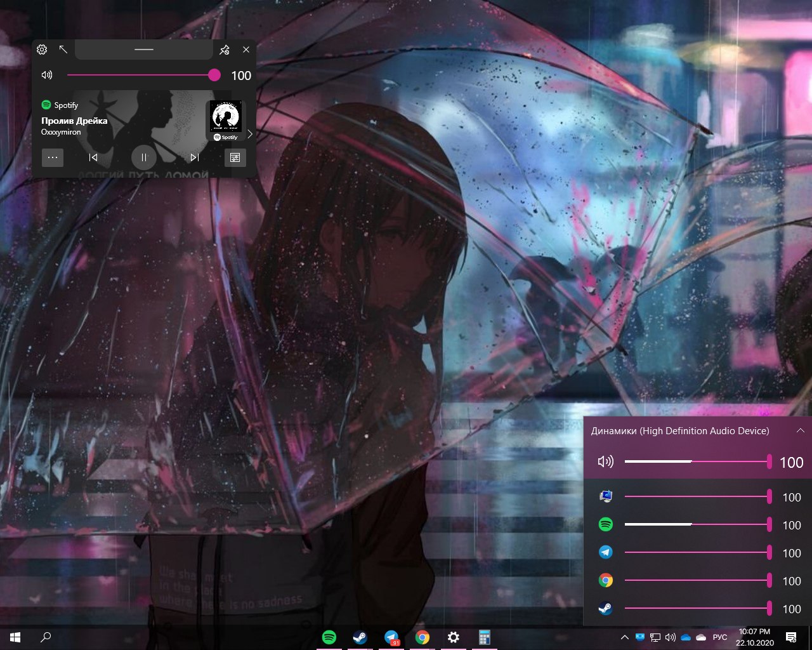Click the flyout volume value 100

[x=241, y=76]
